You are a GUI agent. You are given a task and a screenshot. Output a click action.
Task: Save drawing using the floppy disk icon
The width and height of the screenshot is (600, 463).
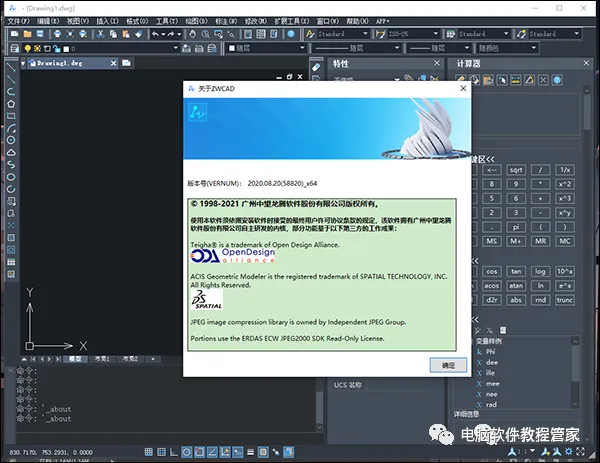coord(40,34)
